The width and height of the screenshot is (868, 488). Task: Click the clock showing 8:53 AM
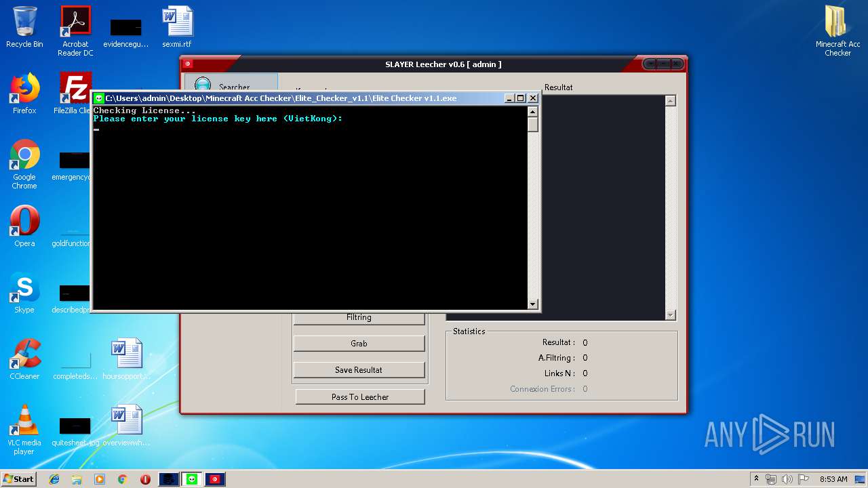coord(833,479)
